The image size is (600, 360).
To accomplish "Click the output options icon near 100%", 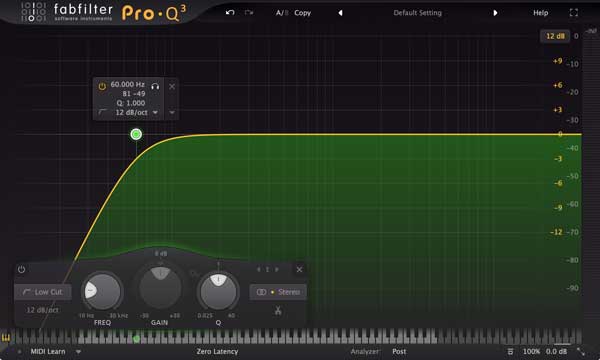I will [510, 351].
